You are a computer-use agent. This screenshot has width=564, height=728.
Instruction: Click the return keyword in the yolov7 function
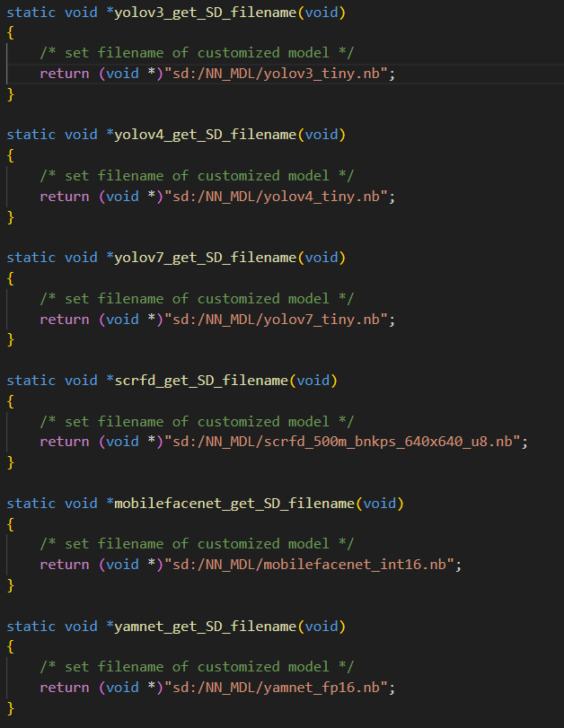coord(64,320)
